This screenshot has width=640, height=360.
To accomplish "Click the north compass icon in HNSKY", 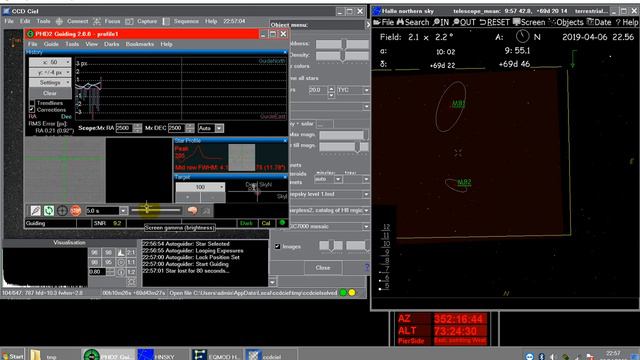I will coord(522,37).
